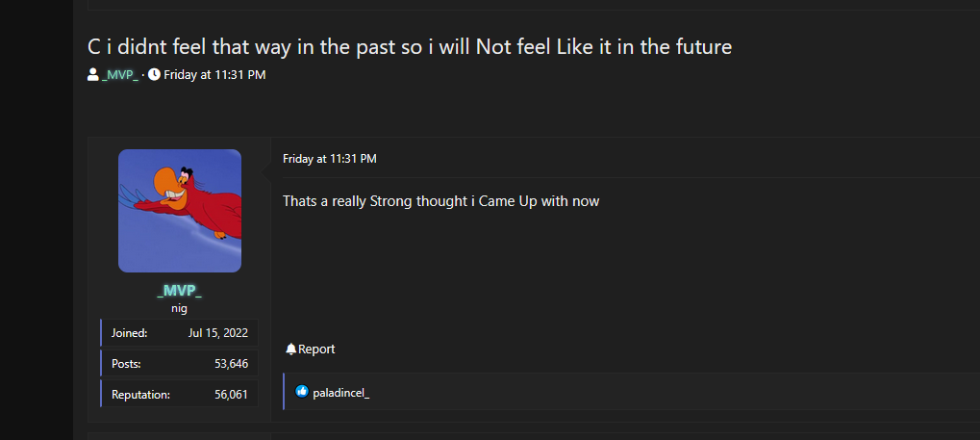Report this post
This screenshot has width=980, height=440.
click(316, 349)
